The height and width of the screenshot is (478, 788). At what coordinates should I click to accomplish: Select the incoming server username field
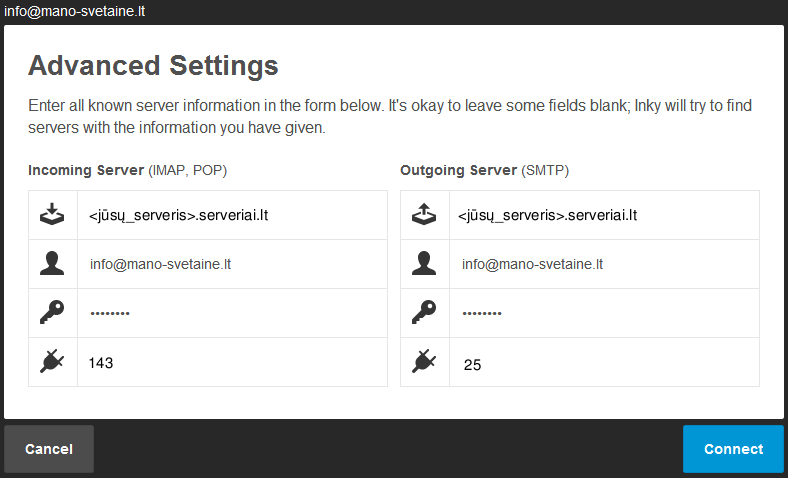[x=232, y=264]
